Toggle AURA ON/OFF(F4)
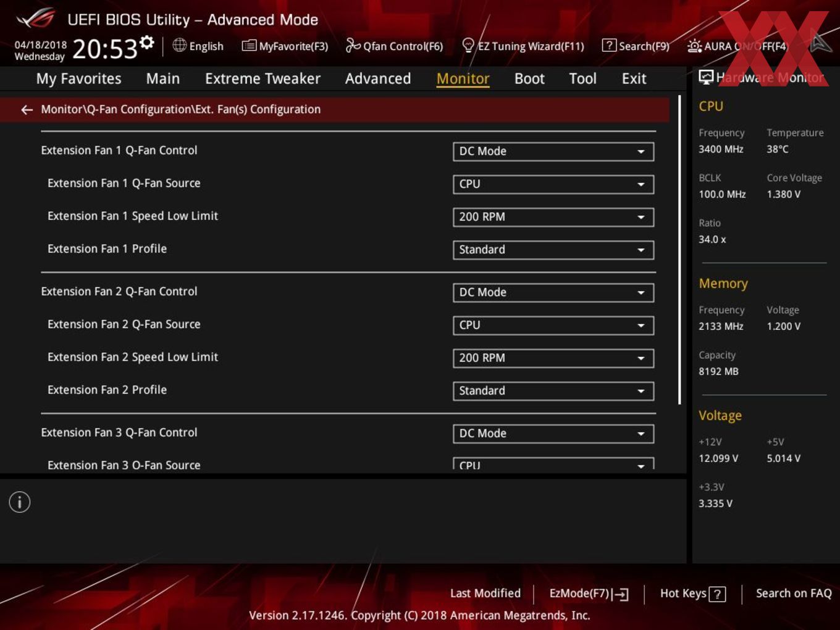 click(738, 46)
